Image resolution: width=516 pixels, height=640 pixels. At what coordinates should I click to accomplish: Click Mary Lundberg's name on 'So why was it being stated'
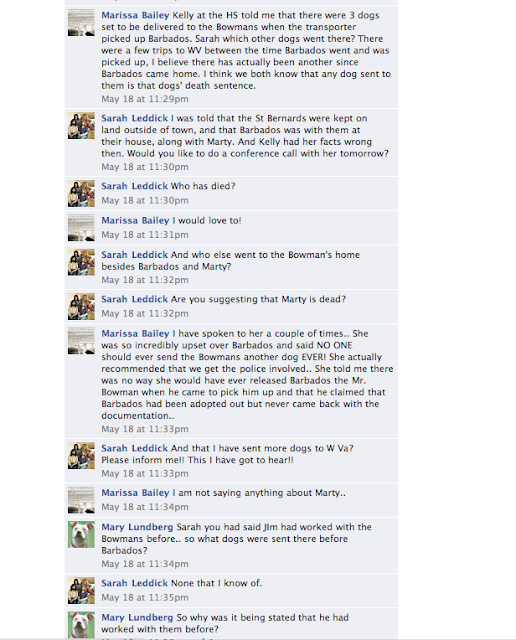[x=137, y=618]
